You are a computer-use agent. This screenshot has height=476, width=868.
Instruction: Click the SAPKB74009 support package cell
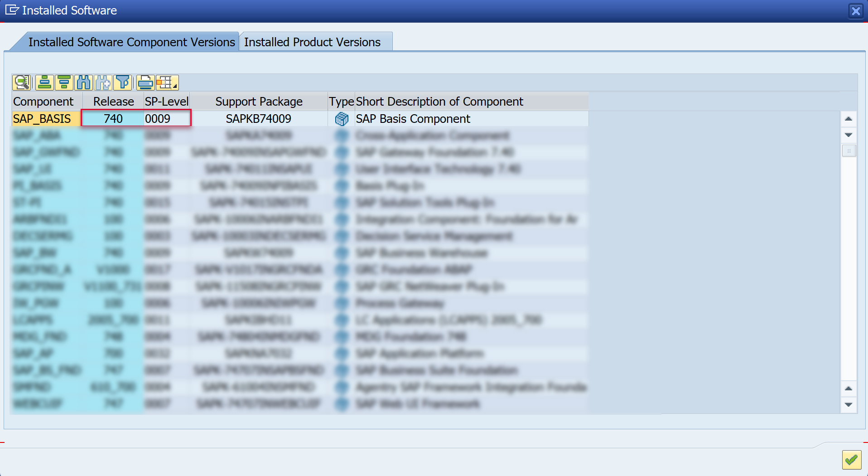[259, 119]
